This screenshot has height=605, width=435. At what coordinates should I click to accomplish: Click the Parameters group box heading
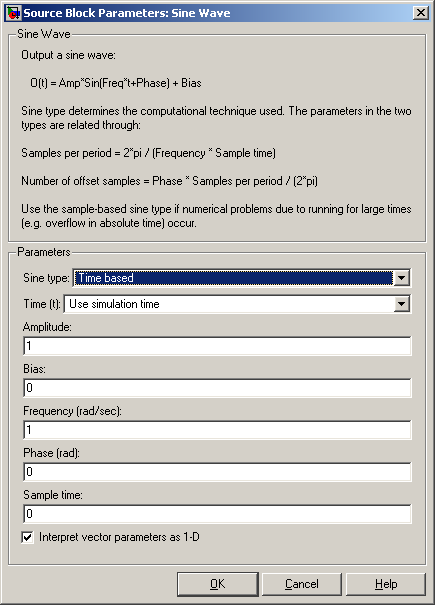pyautogui.click(x=44, y=252)
